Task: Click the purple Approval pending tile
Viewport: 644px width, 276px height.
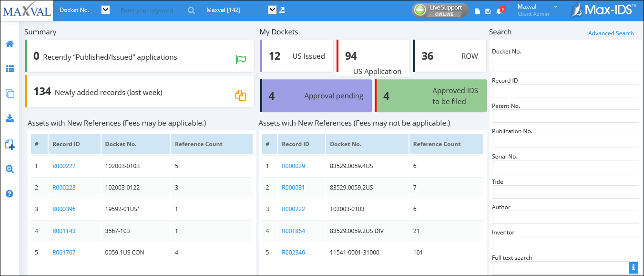Action: (317, 96)
